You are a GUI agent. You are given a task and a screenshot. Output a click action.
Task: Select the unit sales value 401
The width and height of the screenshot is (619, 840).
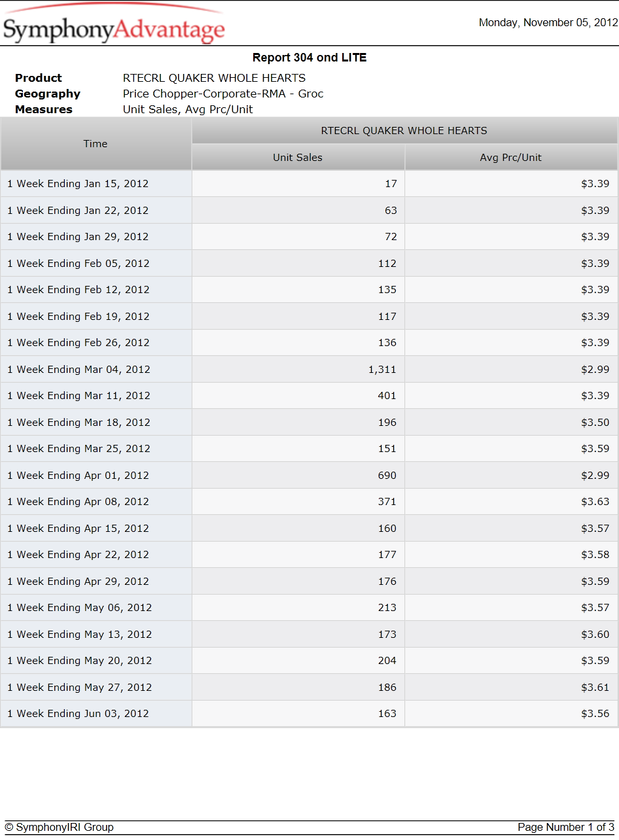pyautogui.click(x=387, y=396)
